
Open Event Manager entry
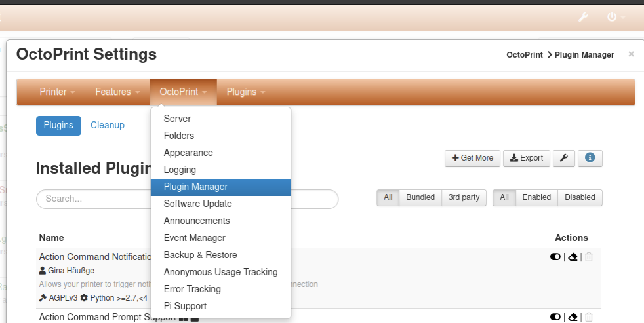pos(221,238)
